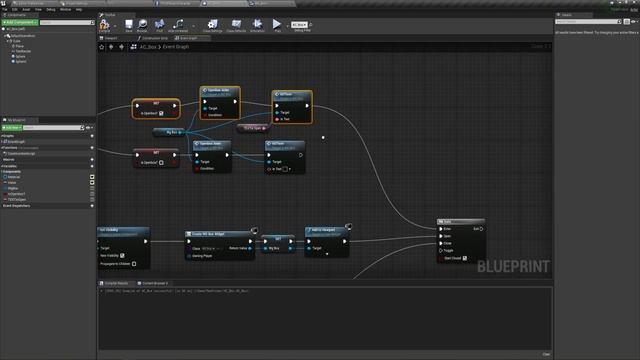Collapse the Cube component tree node
This screenshot has width=640, height=360.
[x=8, y=41]
